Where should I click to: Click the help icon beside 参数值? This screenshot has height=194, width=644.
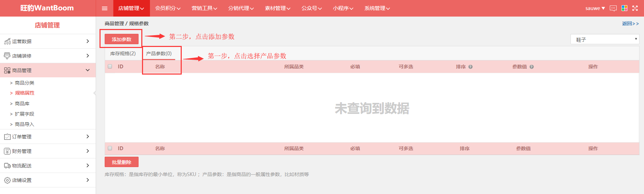532,67
